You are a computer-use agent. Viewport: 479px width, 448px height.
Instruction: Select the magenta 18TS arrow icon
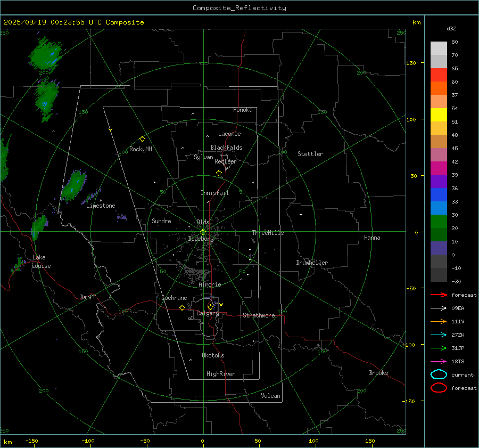[438, 361]
